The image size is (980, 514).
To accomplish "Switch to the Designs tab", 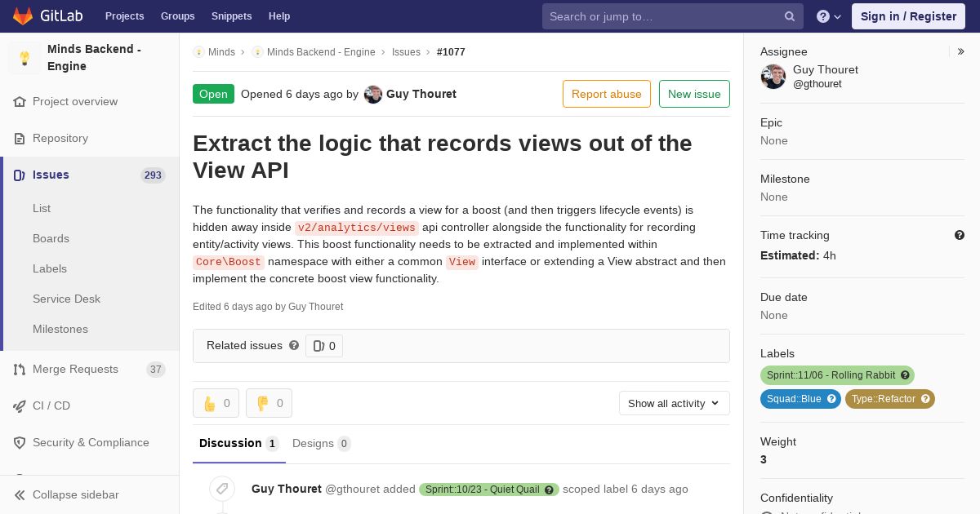I will point(322,444).
